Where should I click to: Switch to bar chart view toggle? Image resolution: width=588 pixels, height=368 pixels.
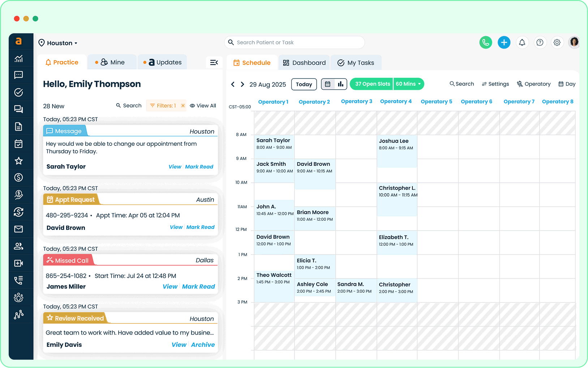(340, 84)
